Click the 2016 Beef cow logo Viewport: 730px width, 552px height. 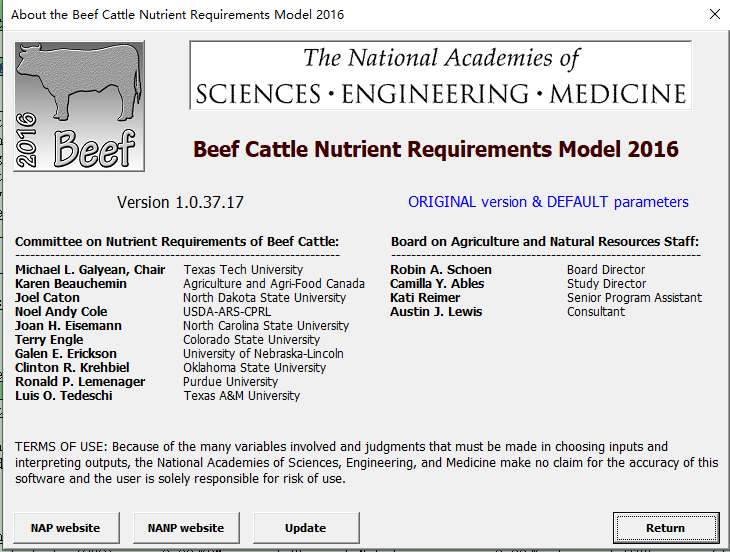click(x=79, y=106)
